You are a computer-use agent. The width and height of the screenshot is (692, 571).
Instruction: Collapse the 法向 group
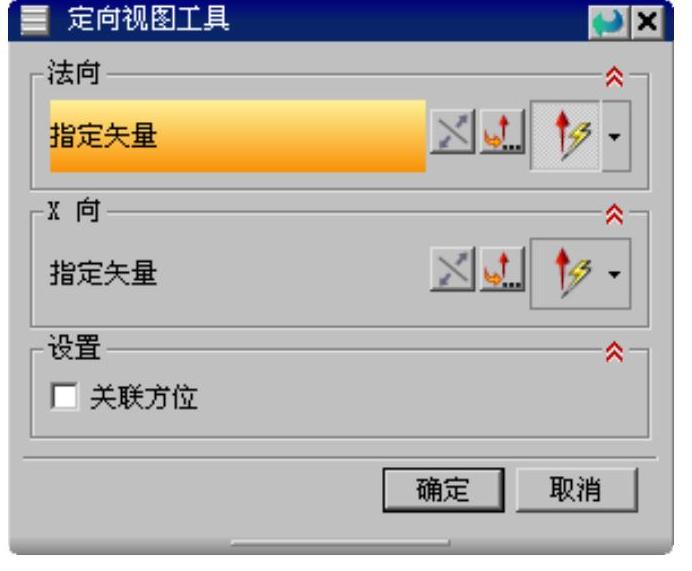pos(615,77)
